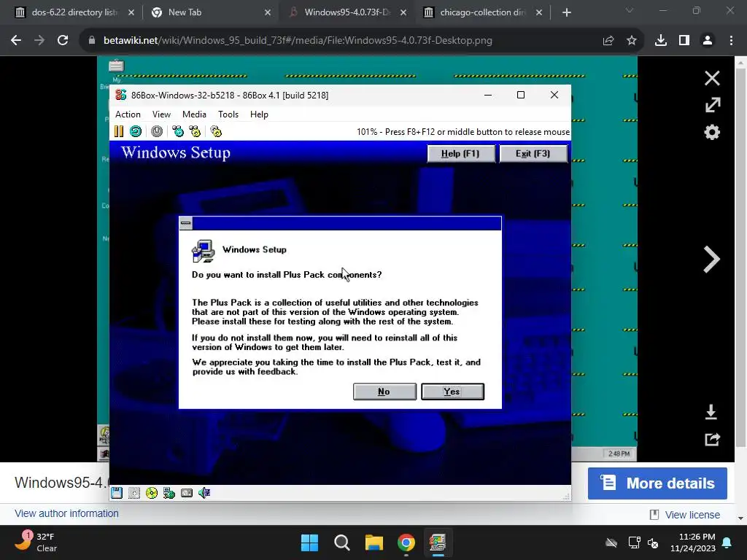Bookmark this page with star icon

coord(632,41)
